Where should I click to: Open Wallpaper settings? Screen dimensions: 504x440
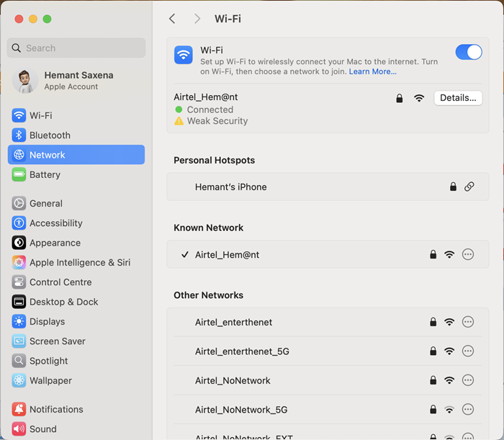pyautogui.click(x=76, y=380)
